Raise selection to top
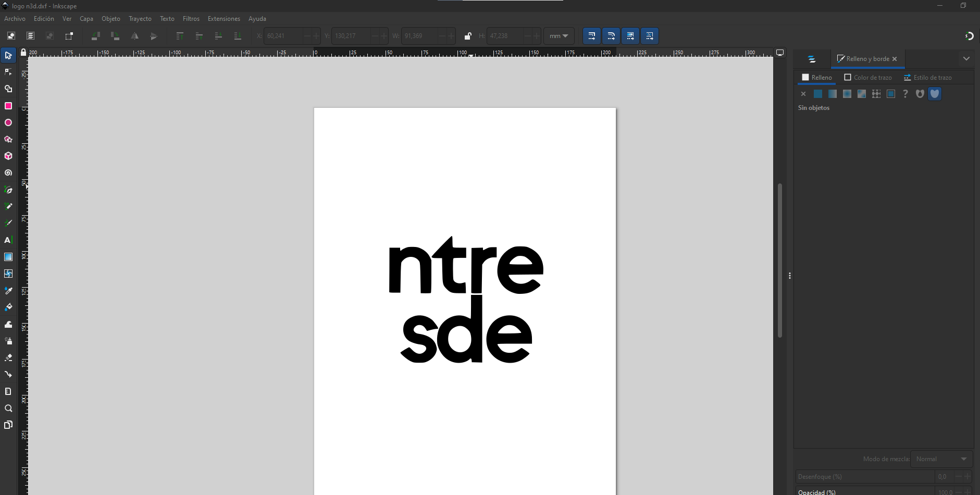This screenshot has width=980, height=495. [180, 36]
